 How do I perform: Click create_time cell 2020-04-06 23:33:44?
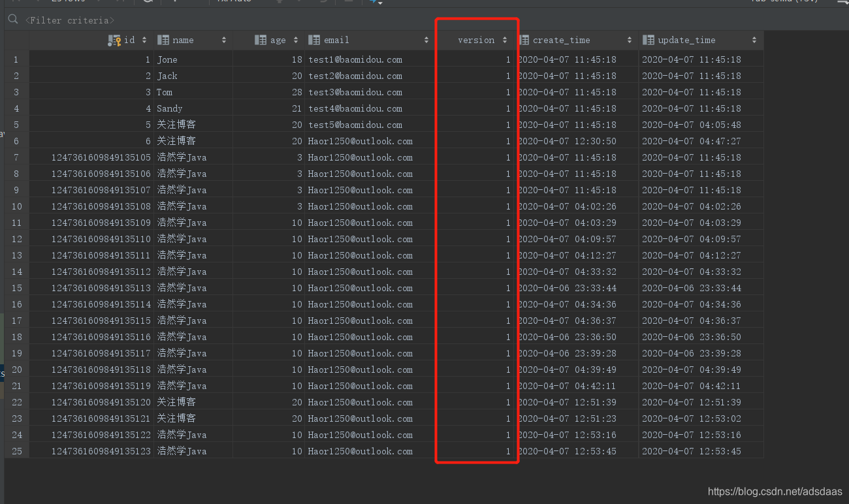coord(577,288)
